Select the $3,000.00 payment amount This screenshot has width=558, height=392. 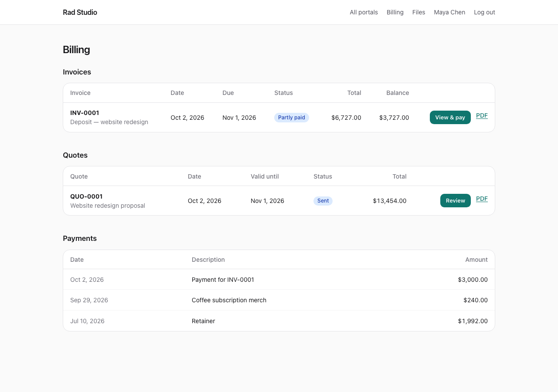(473, 280)
